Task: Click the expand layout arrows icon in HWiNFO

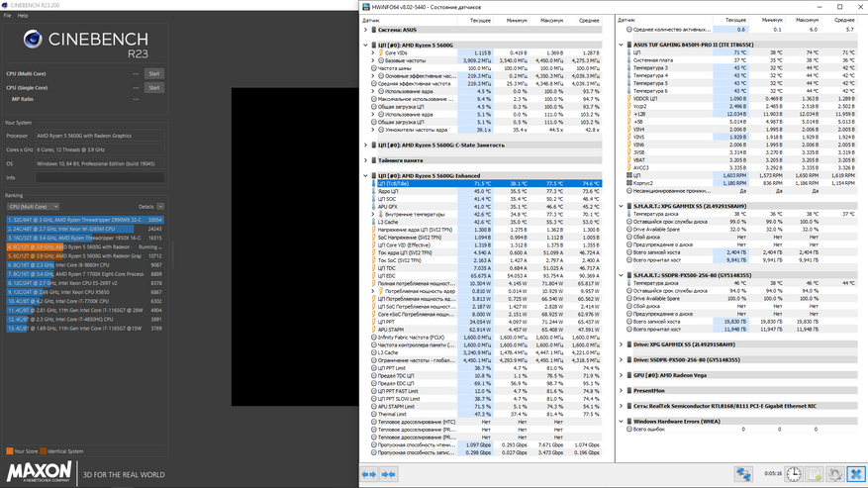Action: 369,474
